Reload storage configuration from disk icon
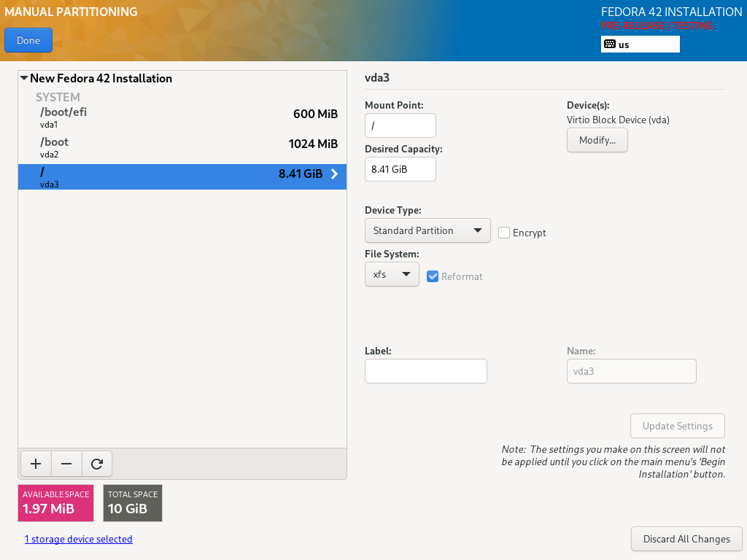Viewport: 747px width, 560px height. click(97, 464)
